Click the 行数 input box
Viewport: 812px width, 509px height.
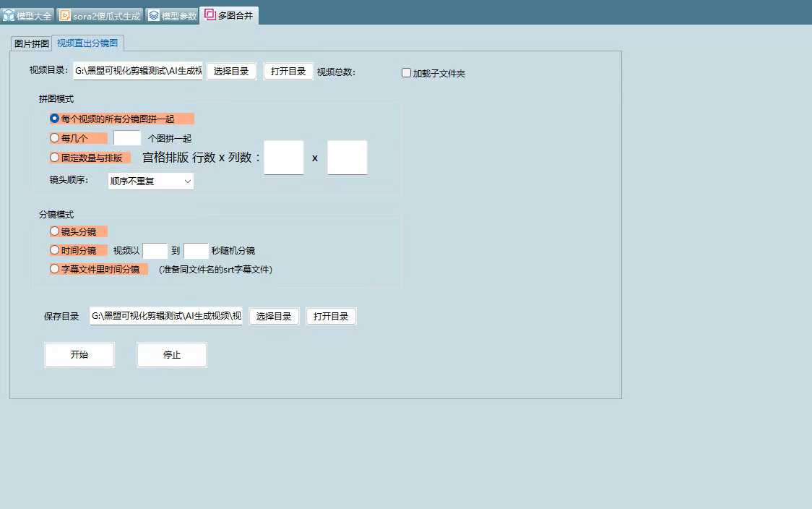(x=283, y=158)
